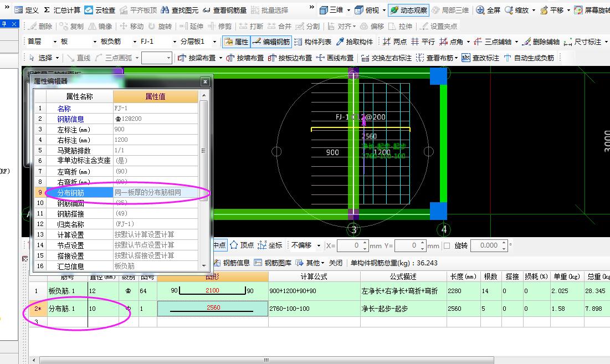This screenshot has height=364, width=610.
Task: Activate 平移 pan tool
Action: click(552, 10)
